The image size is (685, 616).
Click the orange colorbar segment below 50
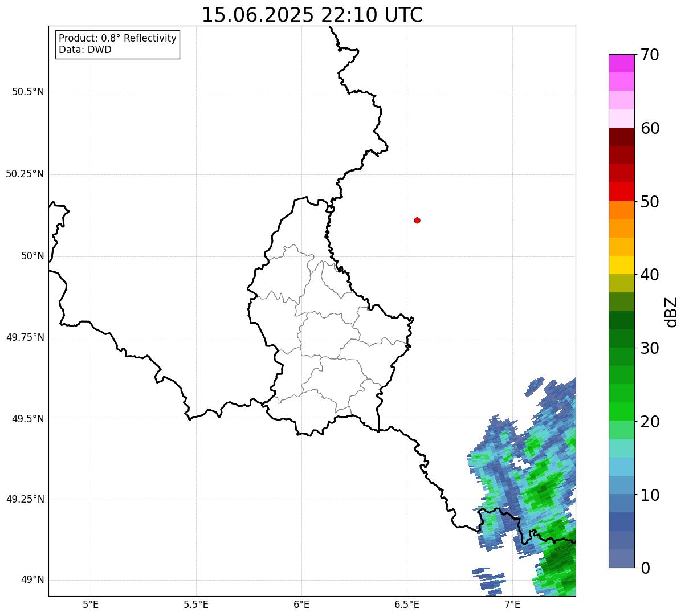click(x=622, y=210)
